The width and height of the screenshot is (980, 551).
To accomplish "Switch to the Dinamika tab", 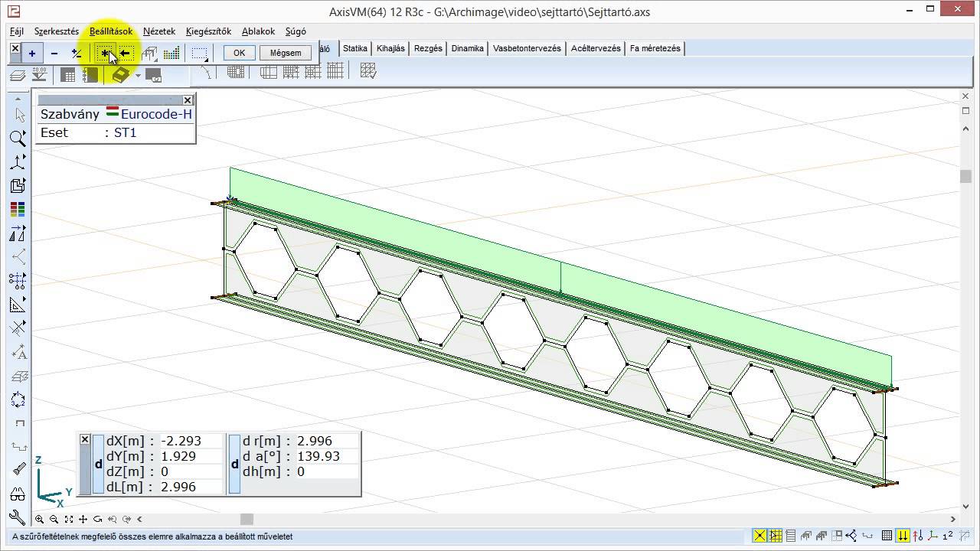I will (467, 48).
